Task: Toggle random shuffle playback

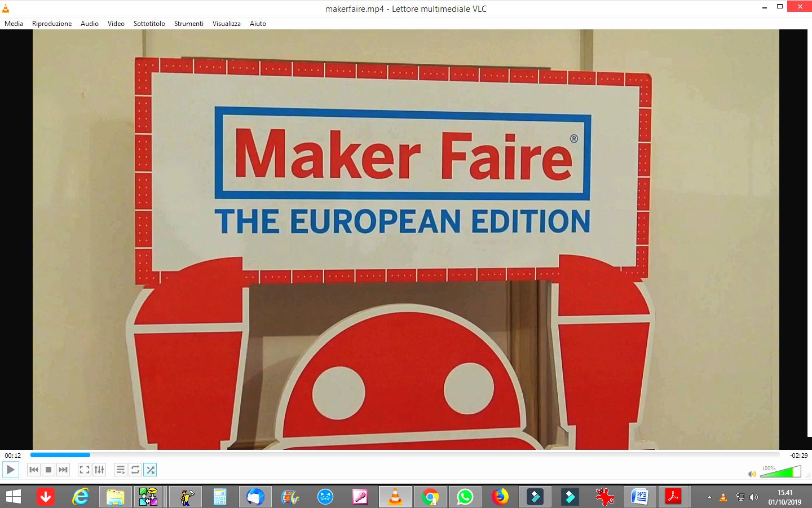Action: pos(150,470)
